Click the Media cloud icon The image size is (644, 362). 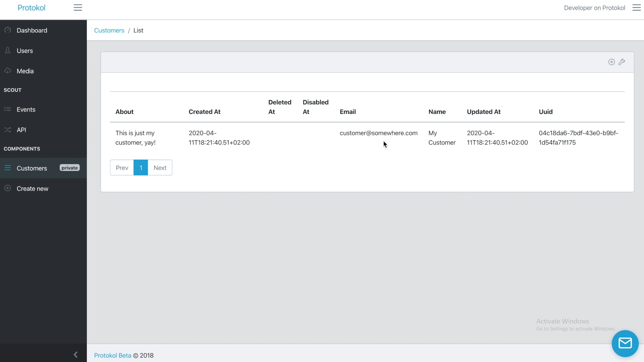coord(8,71)
